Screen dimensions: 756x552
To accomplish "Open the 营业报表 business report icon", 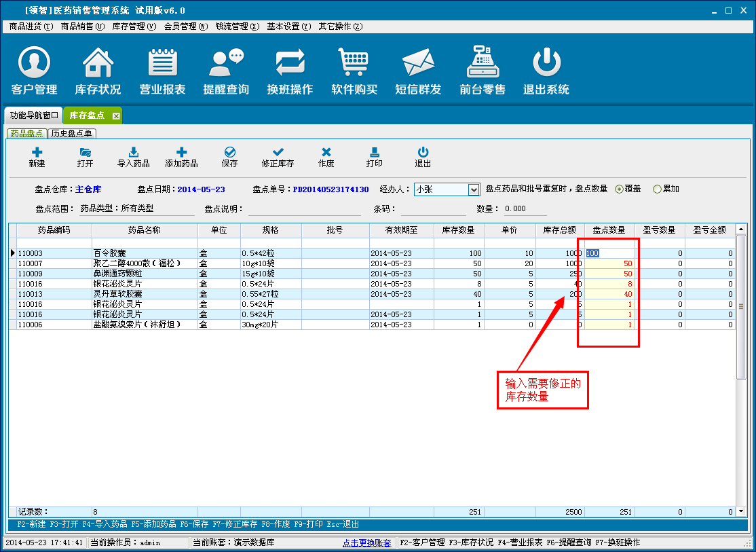I will [x=162, y=63].
